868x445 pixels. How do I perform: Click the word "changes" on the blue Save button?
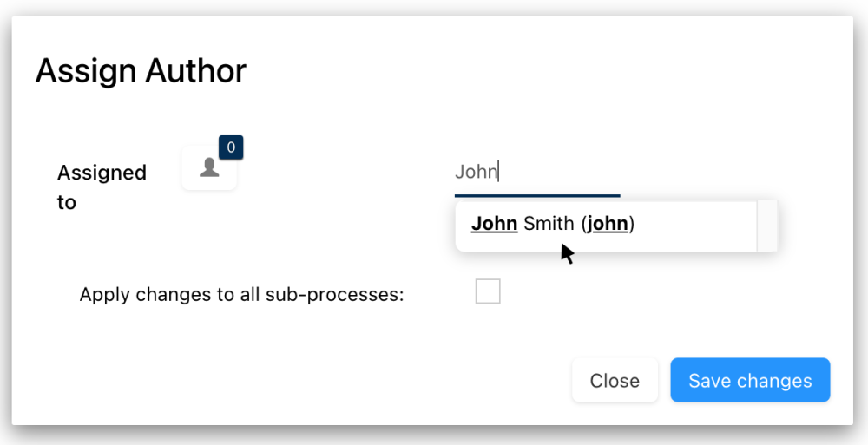771,381
